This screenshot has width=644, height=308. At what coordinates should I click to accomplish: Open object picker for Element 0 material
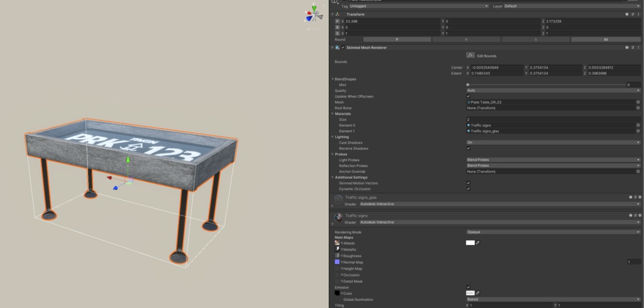[x=638, y=125]
